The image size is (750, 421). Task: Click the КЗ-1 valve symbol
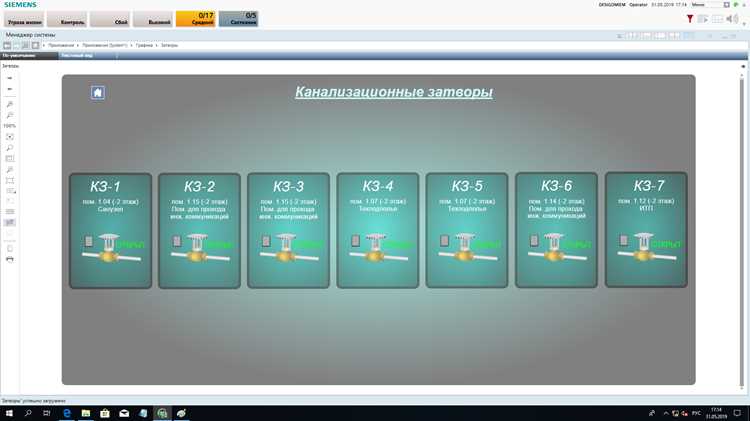[x=111, y=248]
